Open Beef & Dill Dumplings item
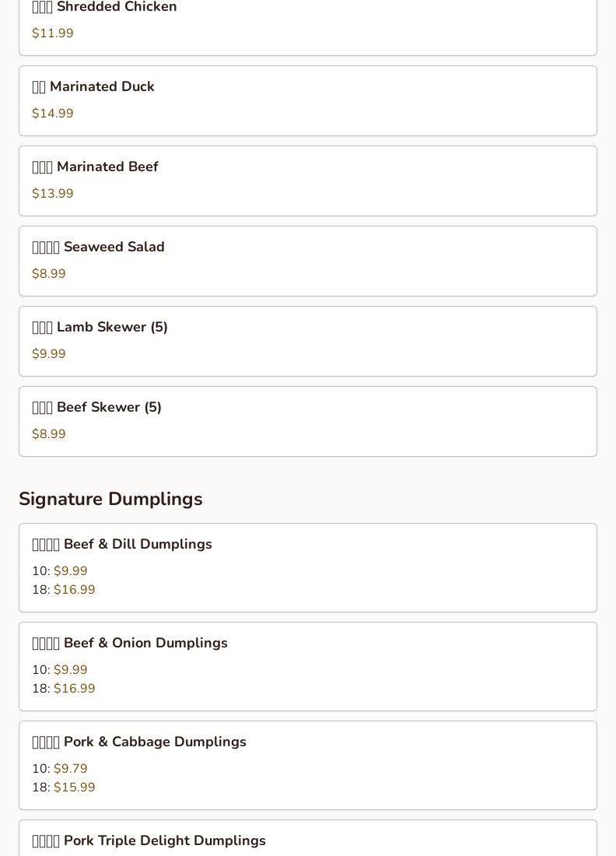616x856 pixels. point(308,568)
